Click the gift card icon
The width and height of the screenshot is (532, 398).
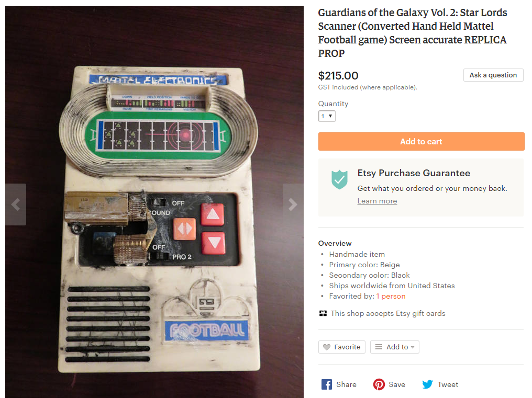[x=323, y=314]
